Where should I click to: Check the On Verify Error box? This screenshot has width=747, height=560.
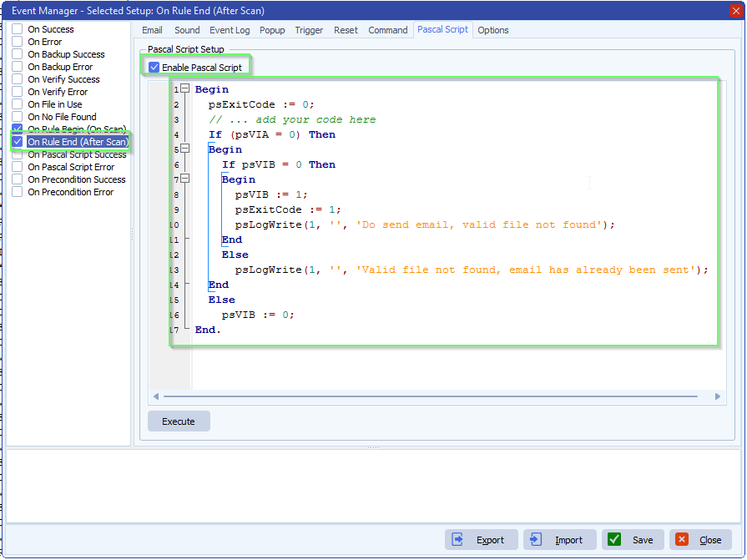18,92
